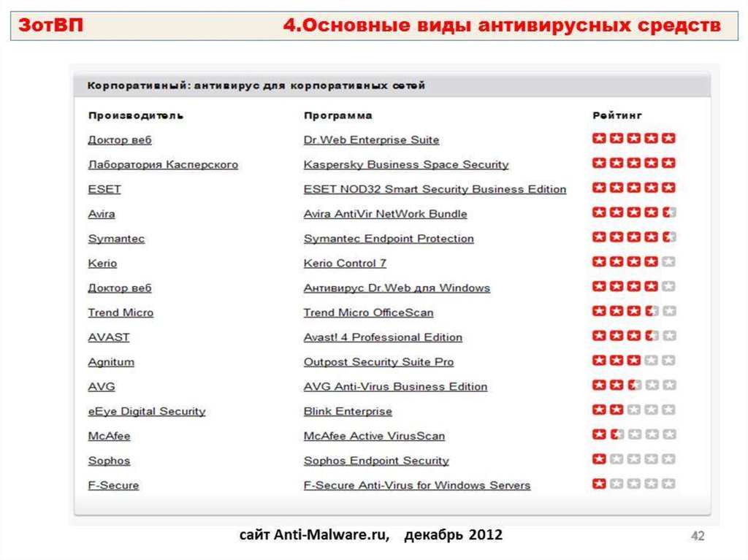The width and height of the screenshot is (748, 560).
Task: Open ESET NOD32 Smart Security Business Edition
Action: [435, 189]
